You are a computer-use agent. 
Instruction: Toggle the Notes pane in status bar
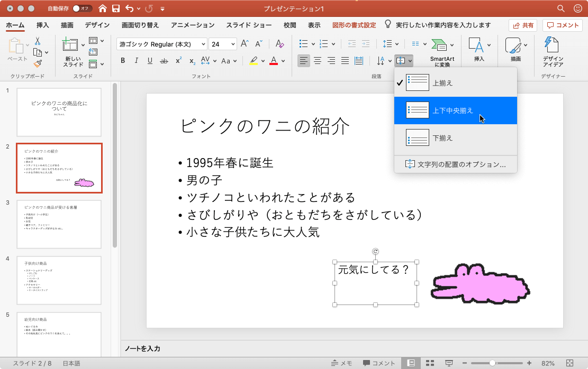341,363
